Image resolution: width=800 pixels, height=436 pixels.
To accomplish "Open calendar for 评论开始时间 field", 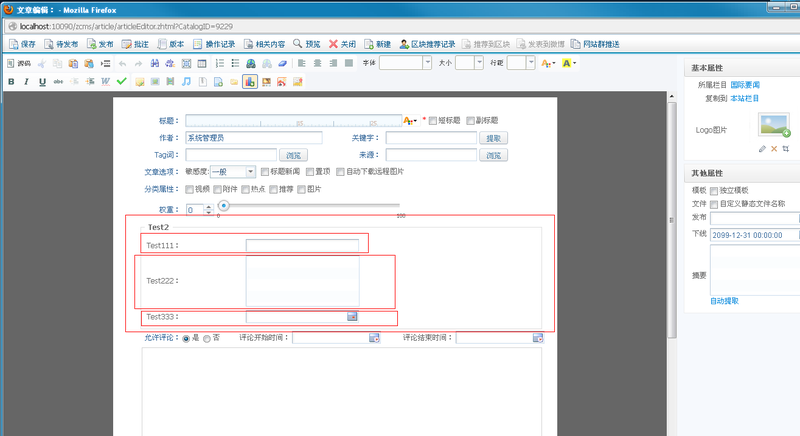I will pyautogui.click(x=374, y=338).
